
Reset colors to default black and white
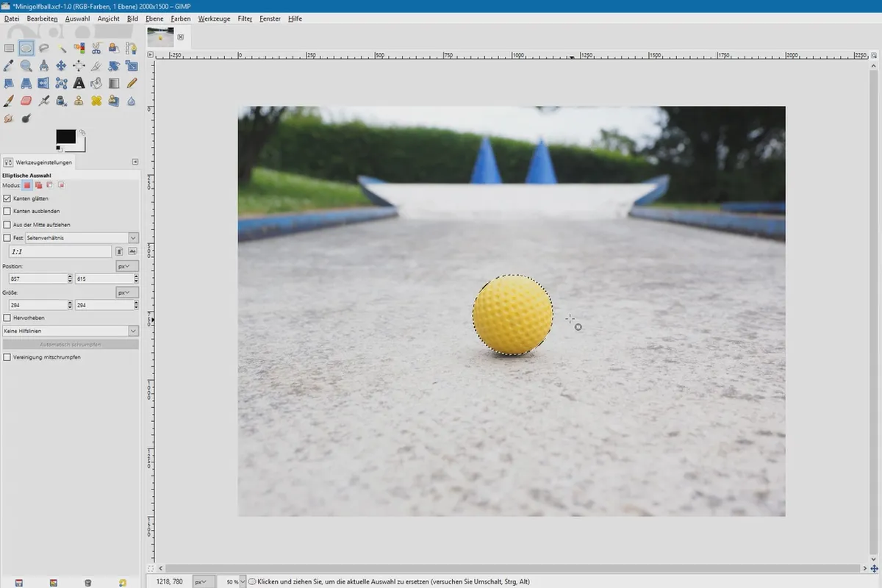tap(59, 148)
